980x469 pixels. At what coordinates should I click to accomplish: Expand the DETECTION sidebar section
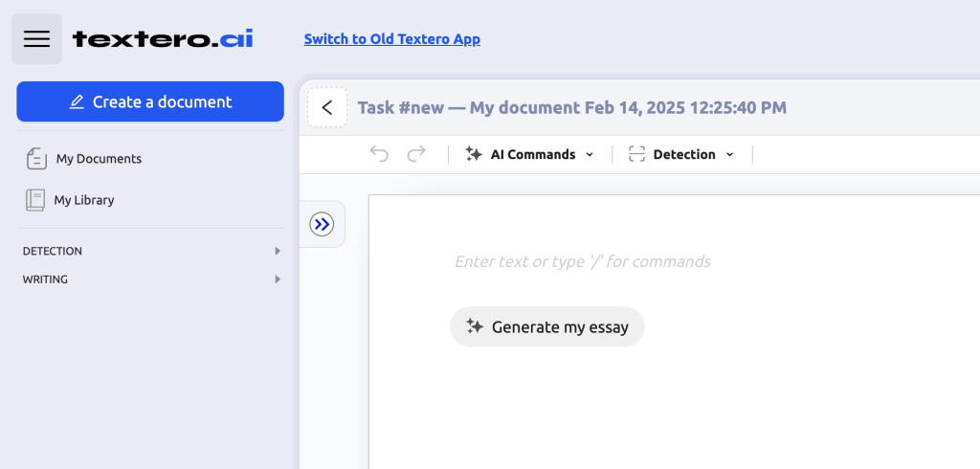pyautogui.click(x=150, y=251)
